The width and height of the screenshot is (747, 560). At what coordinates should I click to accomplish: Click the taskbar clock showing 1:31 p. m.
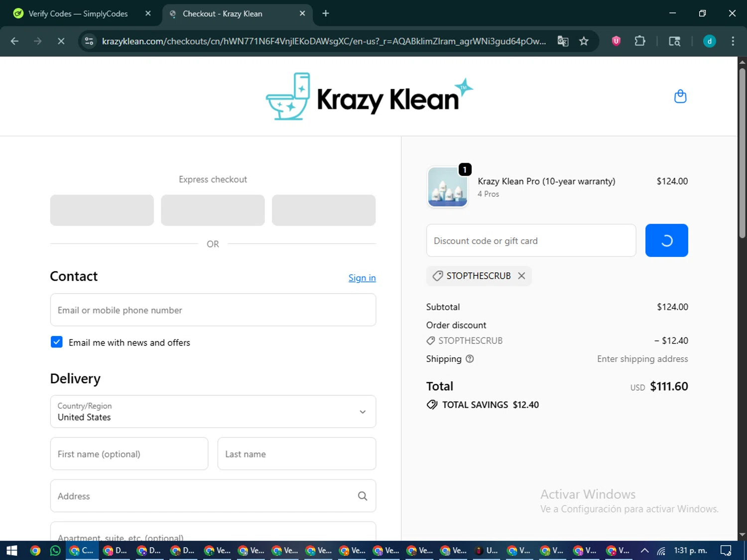(x=691, y=551)
